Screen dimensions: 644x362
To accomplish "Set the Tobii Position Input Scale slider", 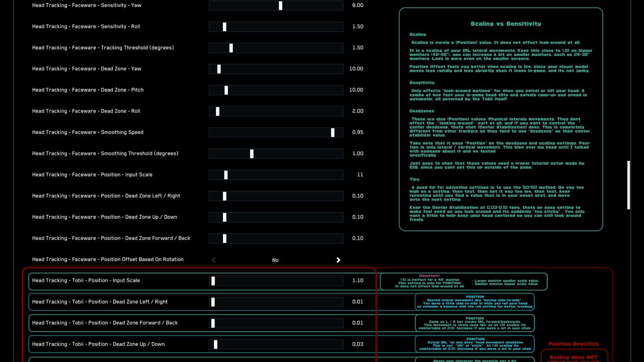I will 213,280.
